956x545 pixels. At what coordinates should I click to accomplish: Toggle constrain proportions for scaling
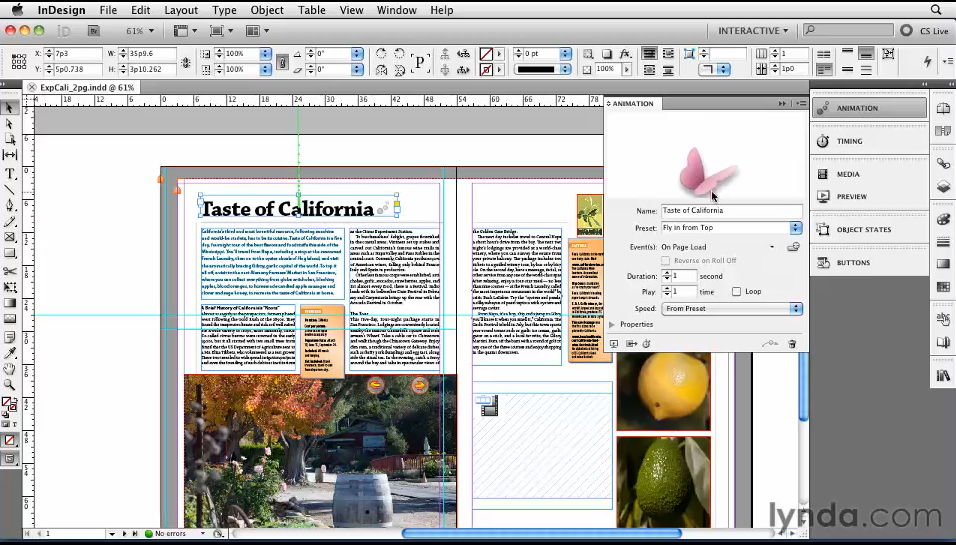tap(282, 62)
